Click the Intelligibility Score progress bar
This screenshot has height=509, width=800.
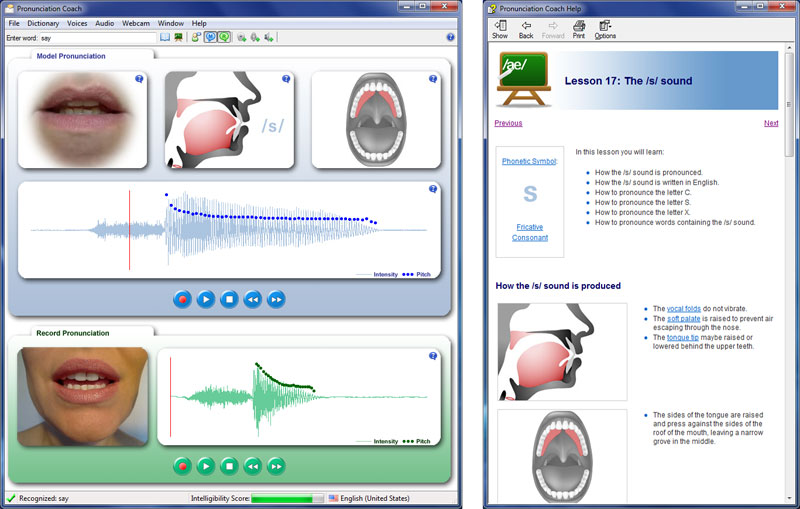(x=287, y=498)
